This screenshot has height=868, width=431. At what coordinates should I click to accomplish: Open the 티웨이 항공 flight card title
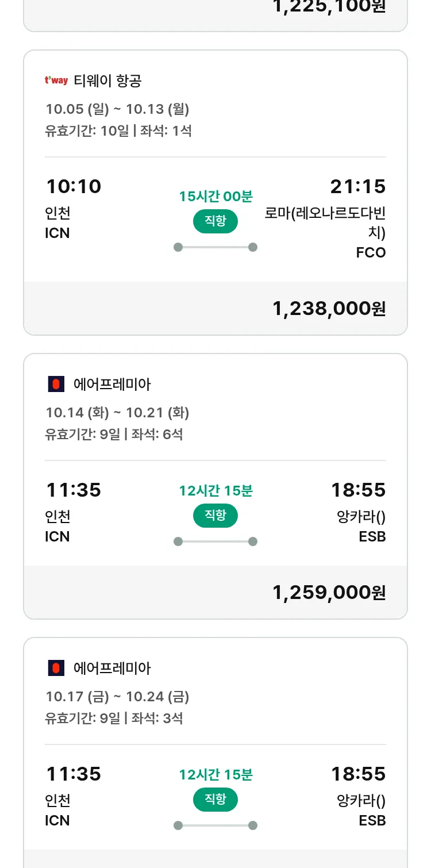pyautogui.click(x=107, y=81)
